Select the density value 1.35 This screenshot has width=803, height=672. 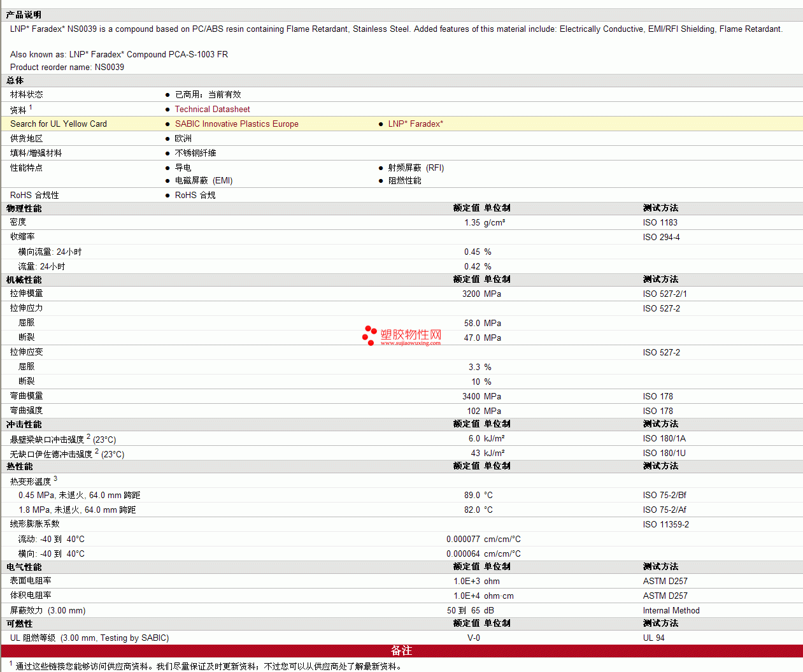pyautogui.click(x=472, y=223)
